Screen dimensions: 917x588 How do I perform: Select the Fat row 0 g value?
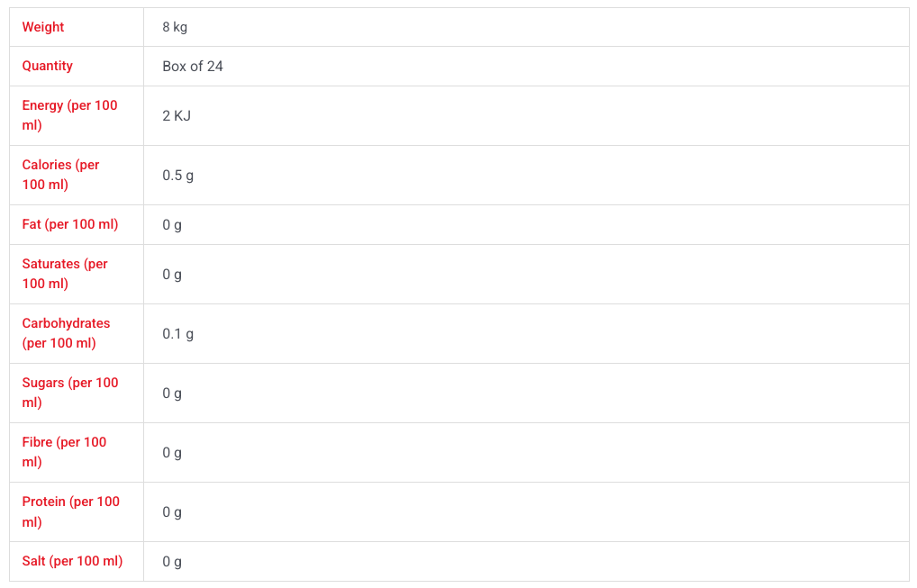click(x=172, y=225)
